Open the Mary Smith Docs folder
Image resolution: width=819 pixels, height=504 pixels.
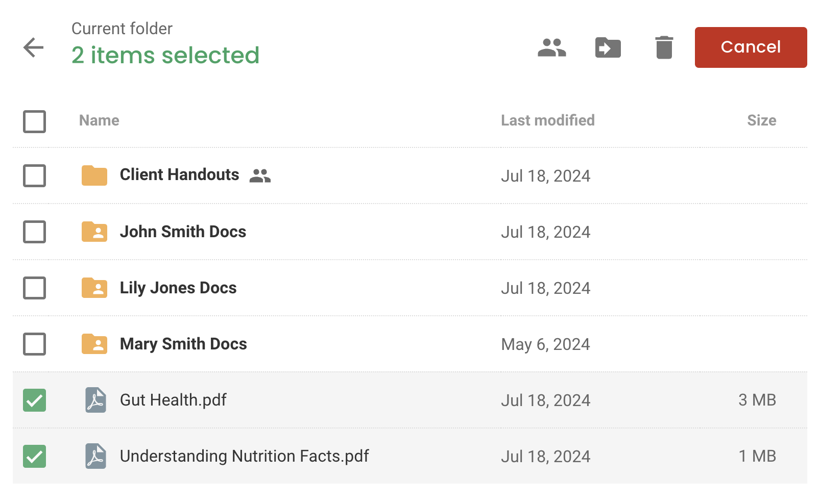coord(183,344)
